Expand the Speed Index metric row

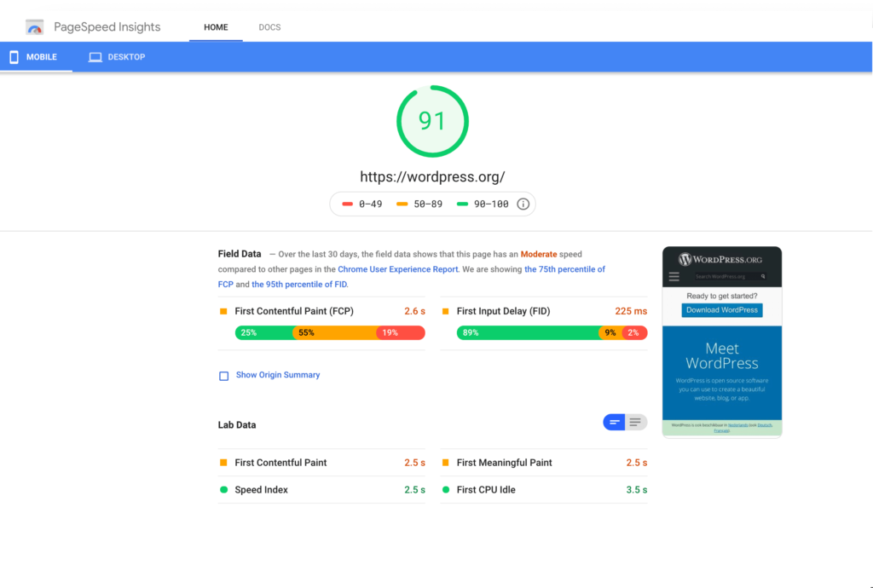pyautogui.click(x=321, y=490)
